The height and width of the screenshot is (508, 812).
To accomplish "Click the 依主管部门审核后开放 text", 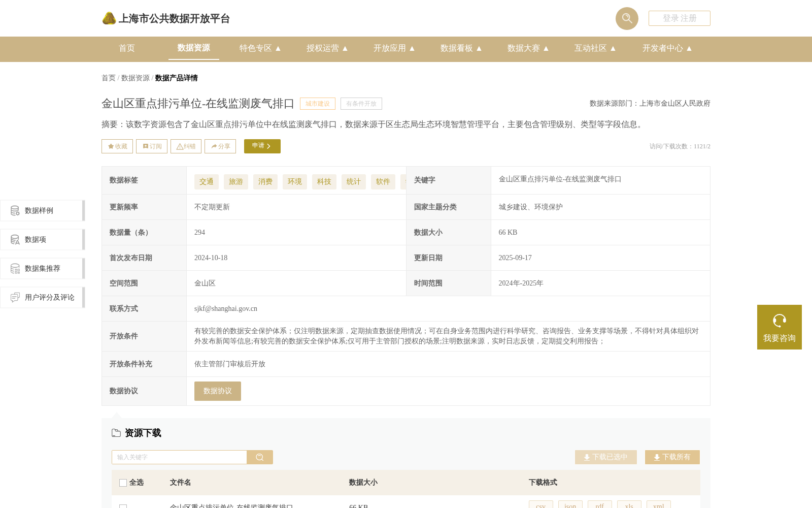I will (230, 364).
